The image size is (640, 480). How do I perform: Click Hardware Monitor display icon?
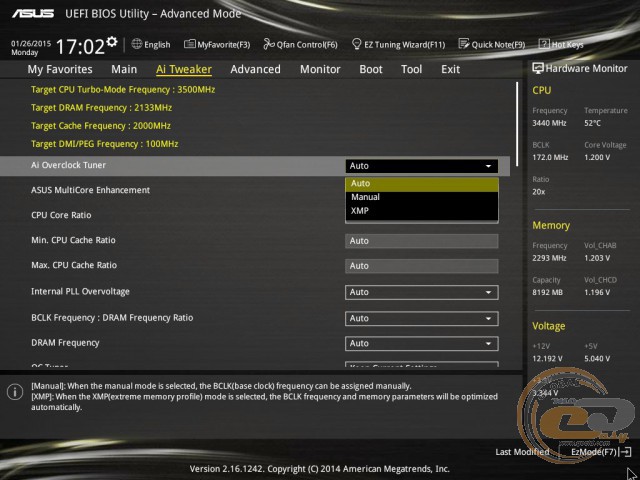click(x=538, y=68)
